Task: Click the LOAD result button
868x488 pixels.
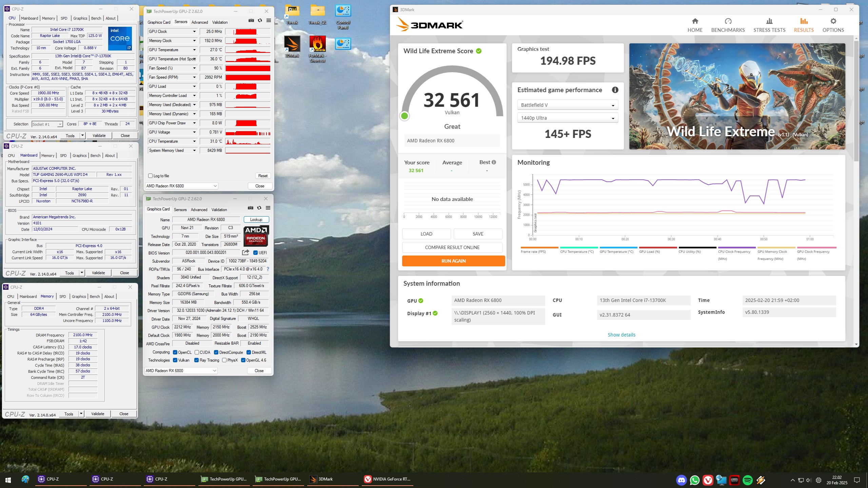Action: coord(426,234)
